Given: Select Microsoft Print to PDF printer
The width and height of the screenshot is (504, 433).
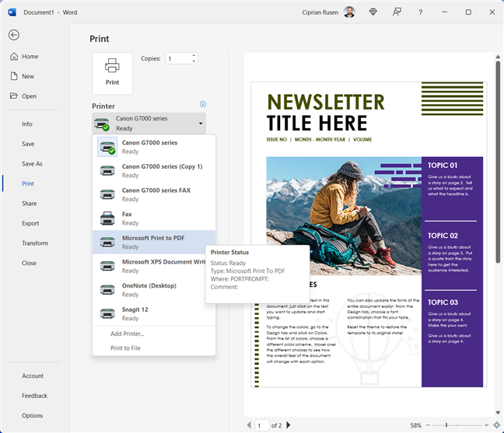Looking at the screenshot, I should tap(153, 242).
